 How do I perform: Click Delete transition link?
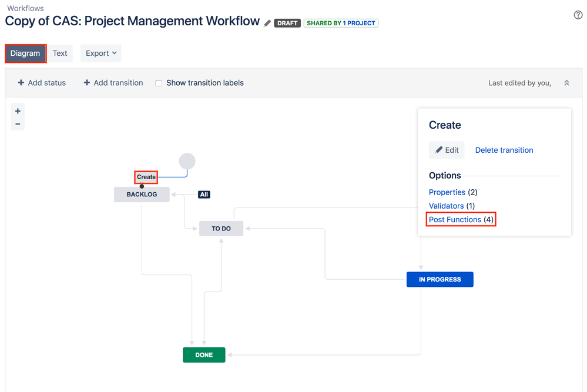[504, 150]
